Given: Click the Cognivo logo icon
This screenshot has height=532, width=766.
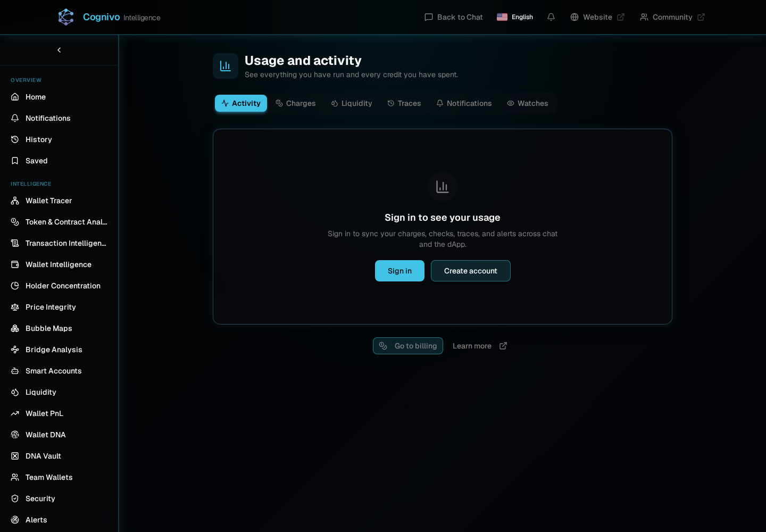Looking at the screenshot, I should [x=66, y=17].
